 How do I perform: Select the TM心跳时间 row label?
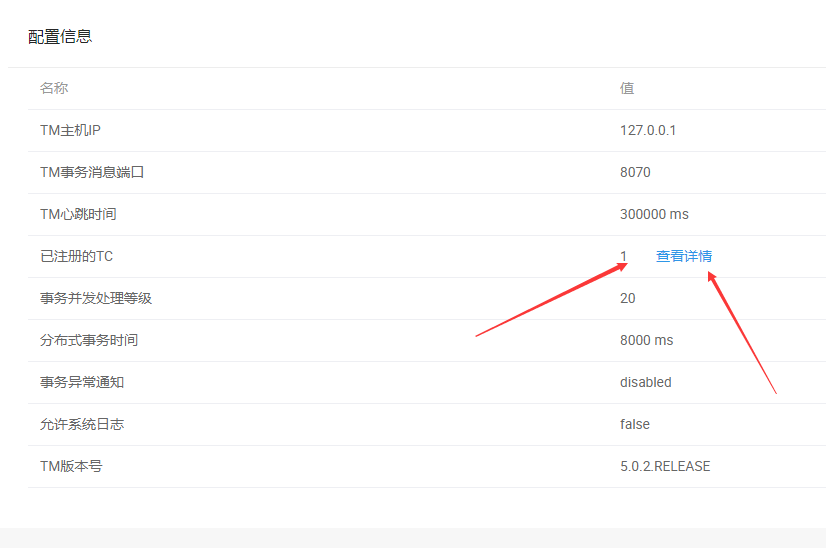click(x=78, y=214)
